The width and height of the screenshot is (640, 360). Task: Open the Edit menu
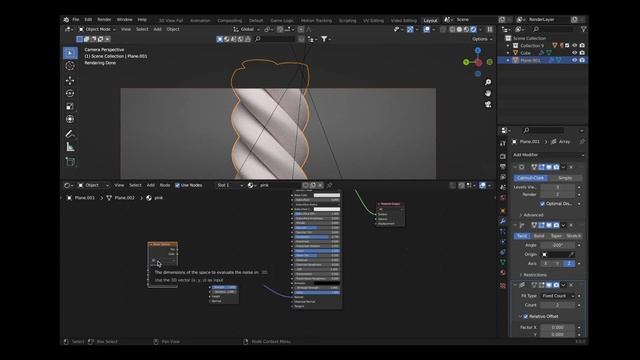coord(88,20)
